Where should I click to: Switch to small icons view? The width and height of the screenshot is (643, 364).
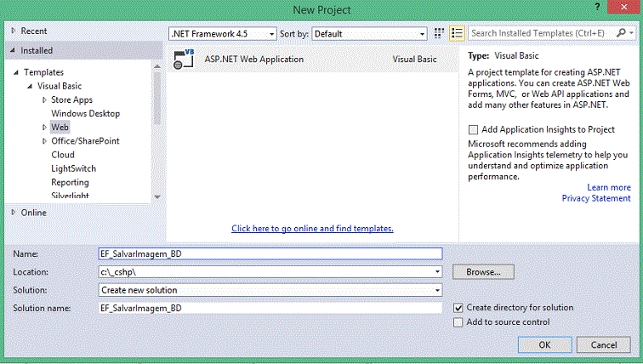pos(439,34)
